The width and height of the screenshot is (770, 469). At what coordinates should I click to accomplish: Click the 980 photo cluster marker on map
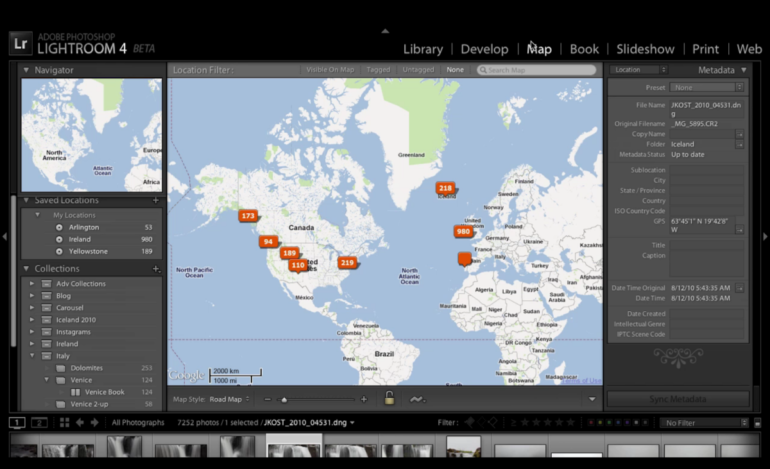(x=462, y=231)
